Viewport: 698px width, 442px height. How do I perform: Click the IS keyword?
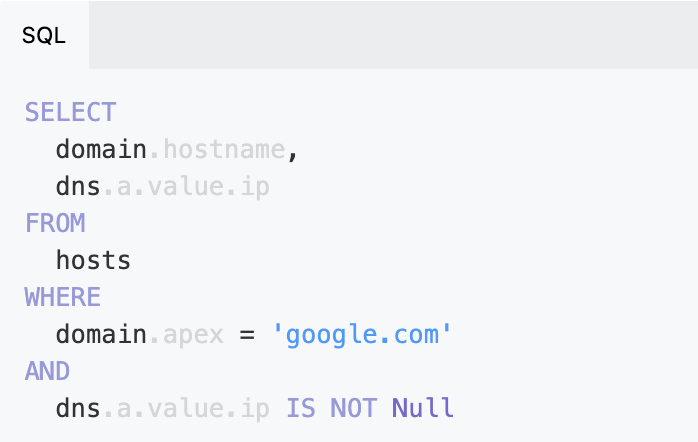click(300, 408)
